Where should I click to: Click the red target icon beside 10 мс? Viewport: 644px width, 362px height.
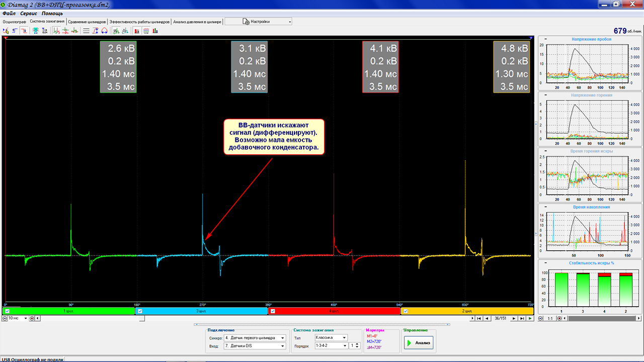[x=32, y=318]
